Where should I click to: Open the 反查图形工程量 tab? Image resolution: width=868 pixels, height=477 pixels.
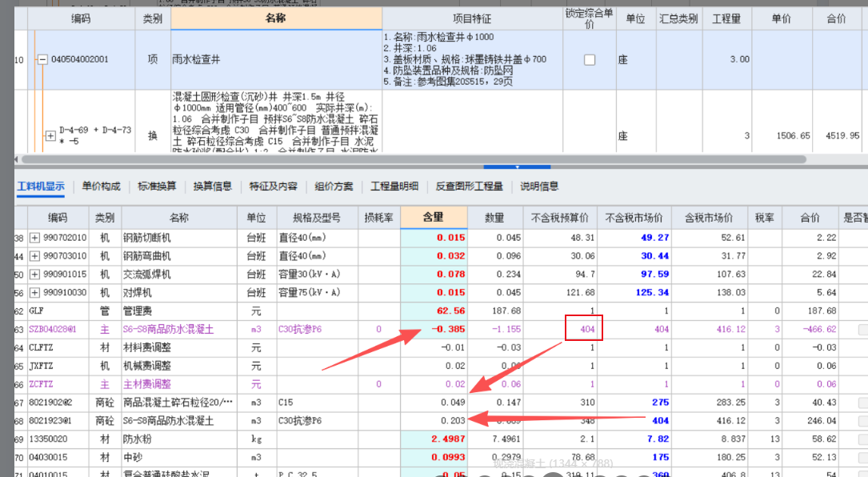(x=469, y=186)
